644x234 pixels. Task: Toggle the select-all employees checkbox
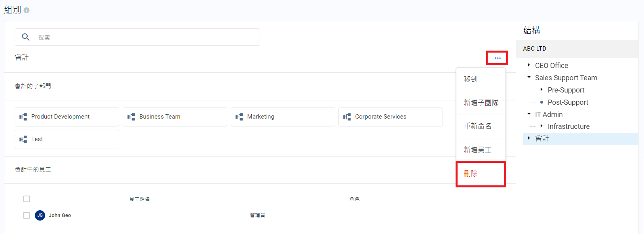27,199
